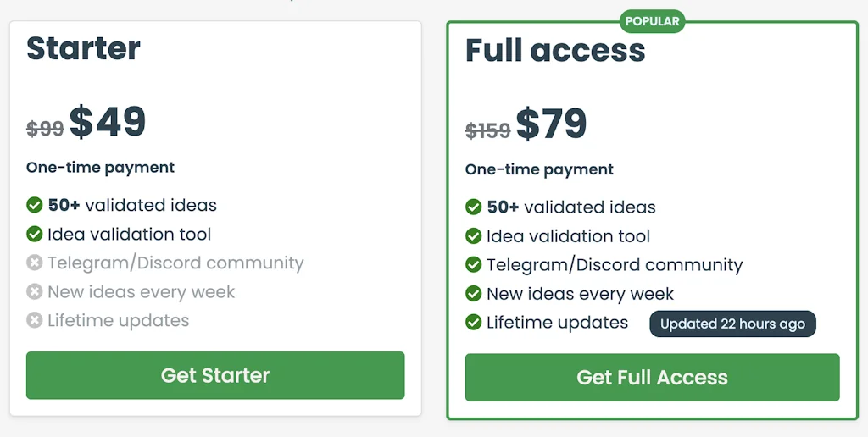
Task: Click the crossed-out $99 price
Action: point(45,129)
